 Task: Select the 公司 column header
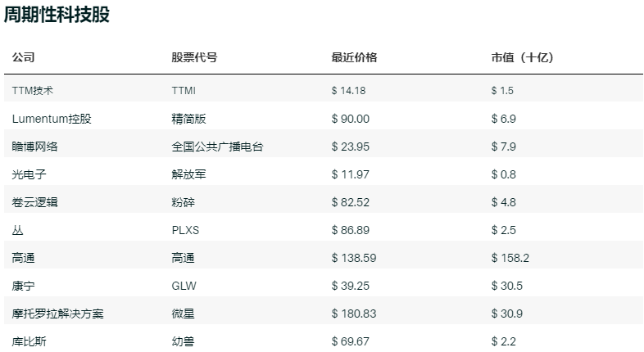pos(24,57)
